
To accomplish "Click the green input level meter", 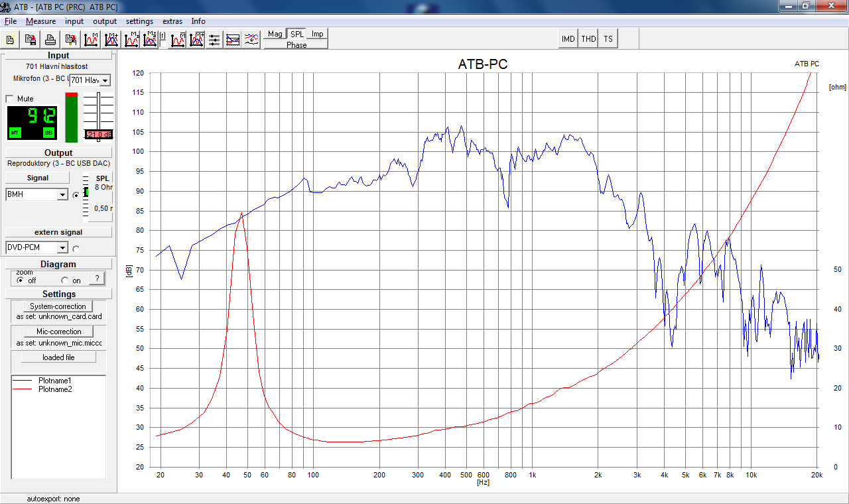I will click(72, 117).
